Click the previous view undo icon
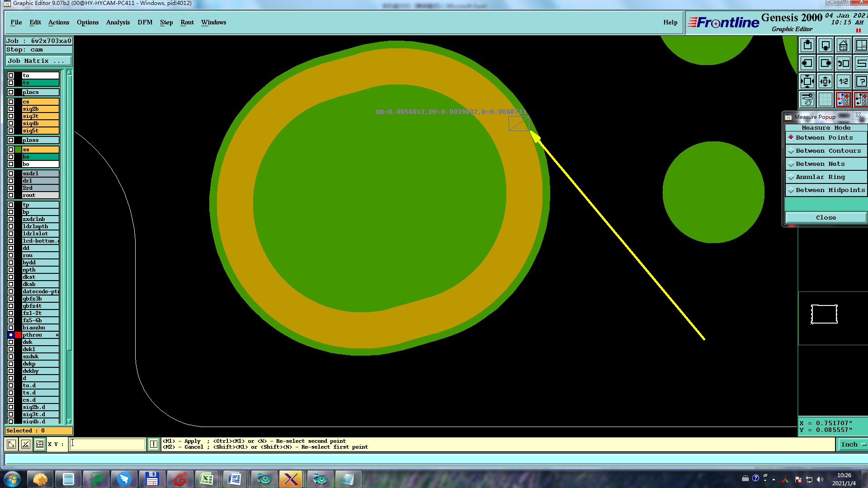This screenshot has height=488, width=868. 844,64
